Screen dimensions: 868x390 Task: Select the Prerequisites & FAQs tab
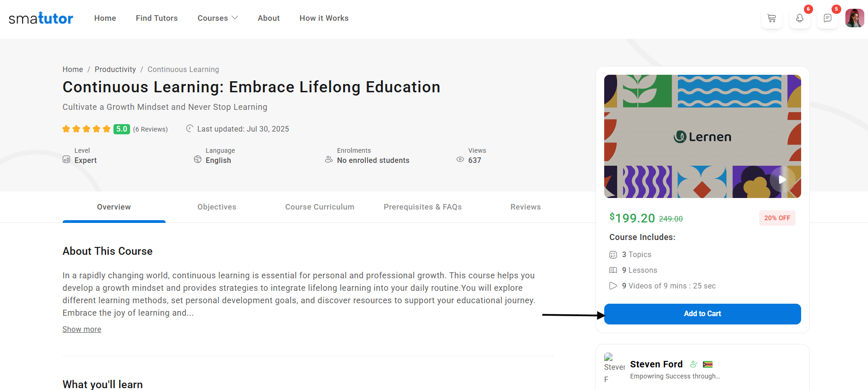point(422,207)
